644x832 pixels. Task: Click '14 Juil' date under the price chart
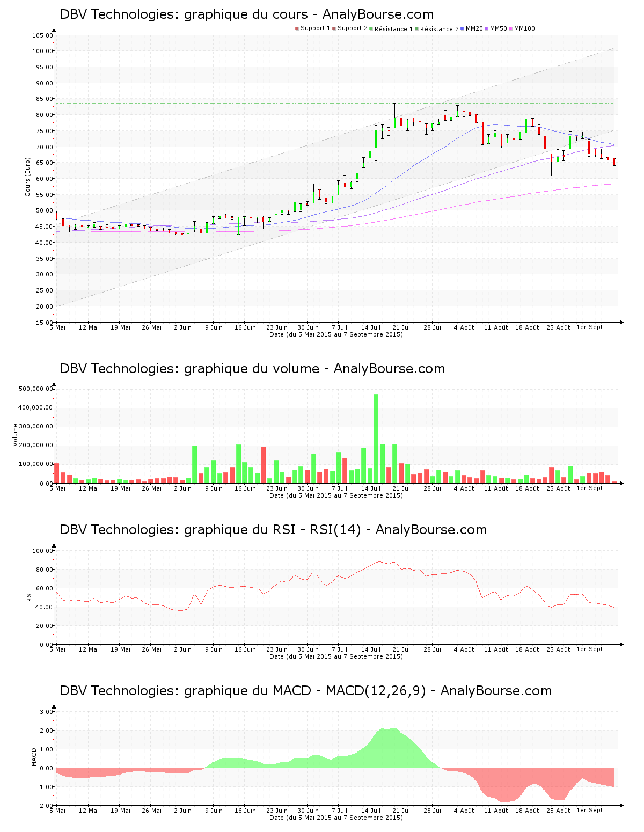370,327
